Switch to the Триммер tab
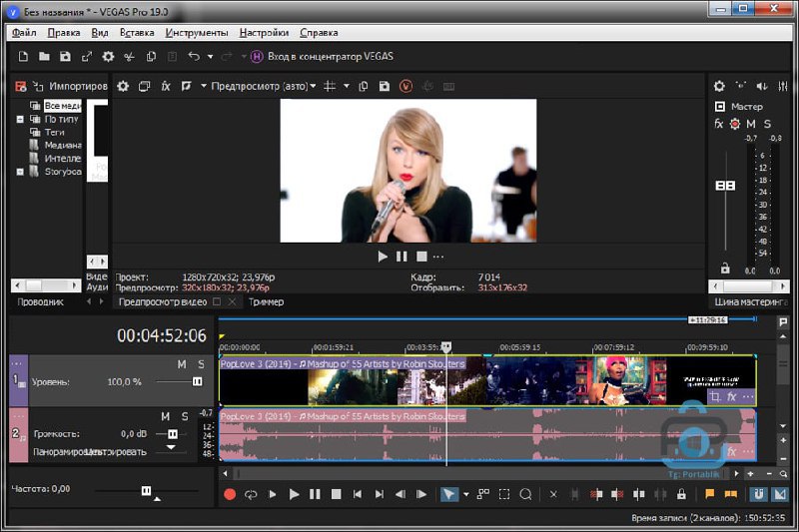 pos(266,301)
